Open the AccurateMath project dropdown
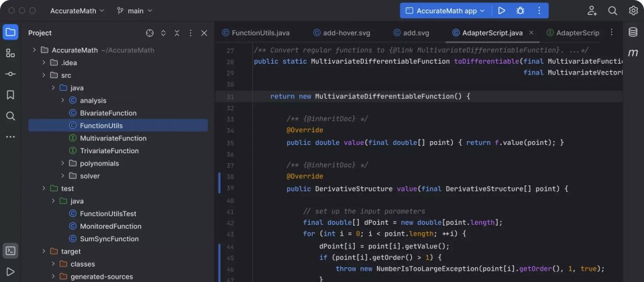This screenshot has height=282, width=644. pyautogui.click(x=77, y=11)
